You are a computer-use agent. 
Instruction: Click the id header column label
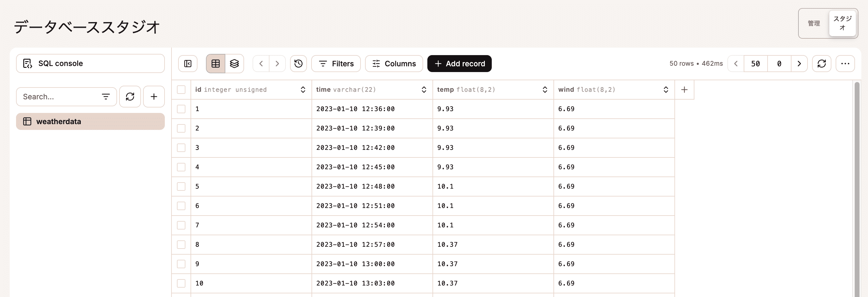pos(198,90)
